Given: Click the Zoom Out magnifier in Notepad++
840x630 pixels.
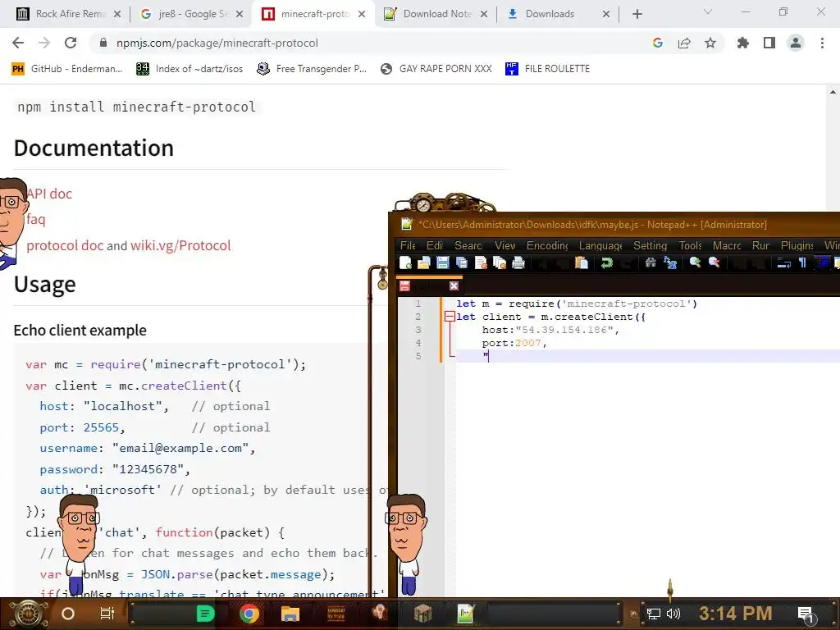Looking at the screenshot, I should pyautogui.click(x=714, y=262).
